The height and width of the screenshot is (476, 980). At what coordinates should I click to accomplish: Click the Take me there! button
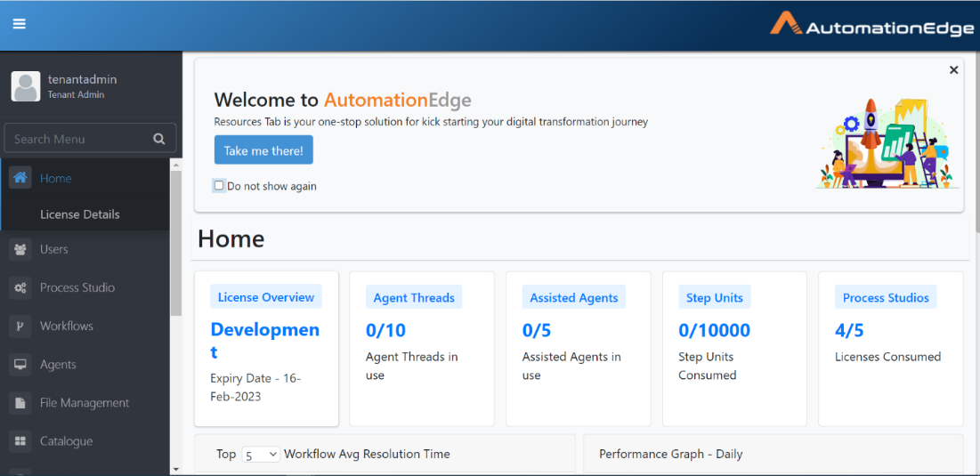click(x=263, y=150)
